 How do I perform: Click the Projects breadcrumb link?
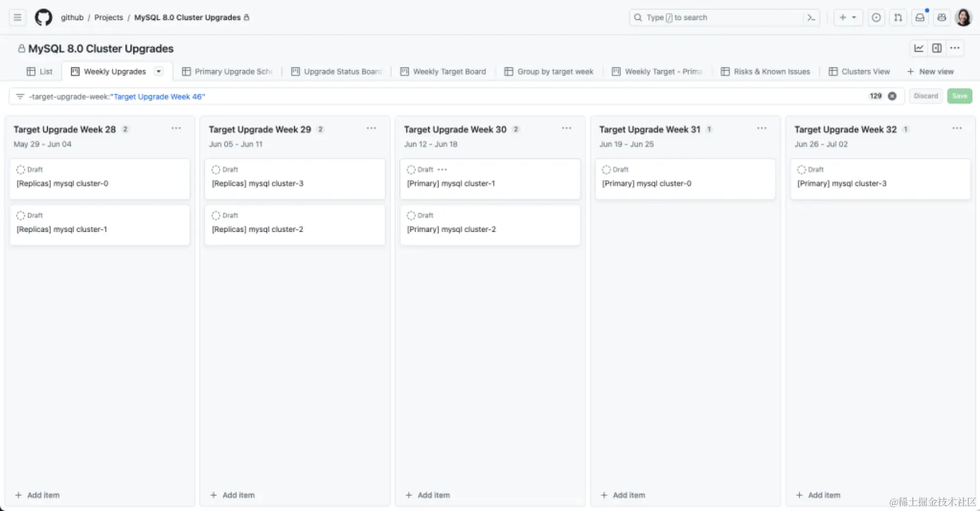coord(109,17)
